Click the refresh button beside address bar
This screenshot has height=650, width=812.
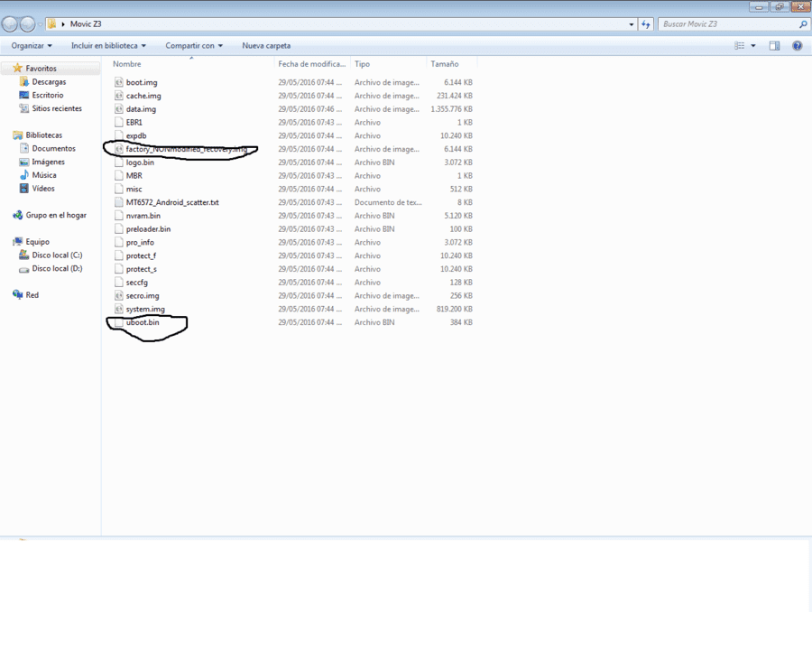click(x=646, y=23)
